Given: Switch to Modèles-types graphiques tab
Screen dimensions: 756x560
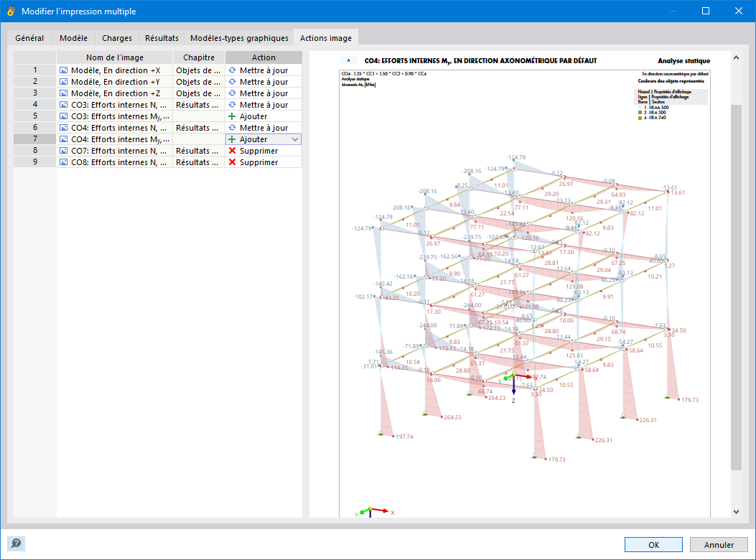Looking at the screenshot, I should [239, 38].
